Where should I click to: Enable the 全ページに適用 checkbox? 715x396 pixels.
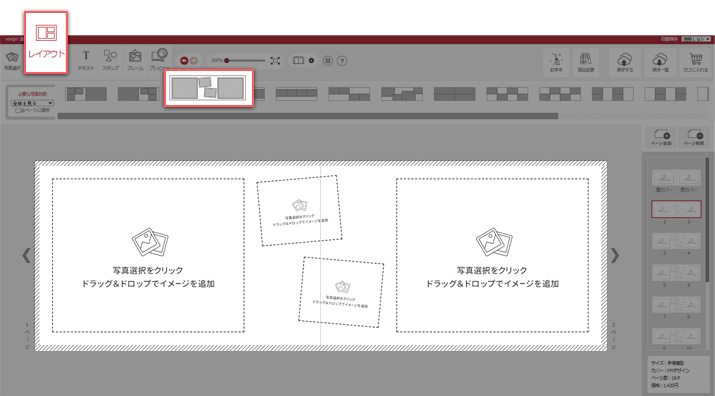(x=18, y=110)
